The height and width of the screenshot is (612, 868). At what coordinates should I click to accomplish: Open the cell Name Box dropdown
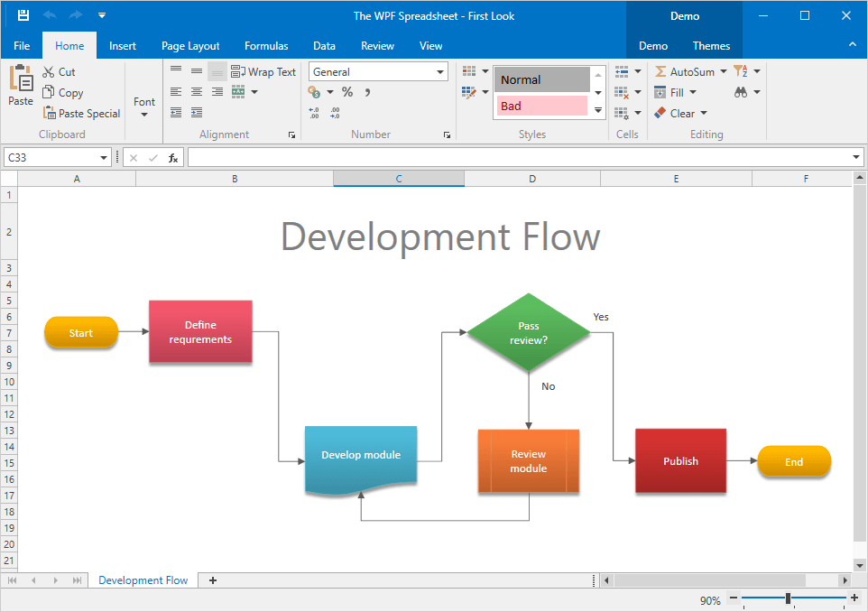point(104,158)
